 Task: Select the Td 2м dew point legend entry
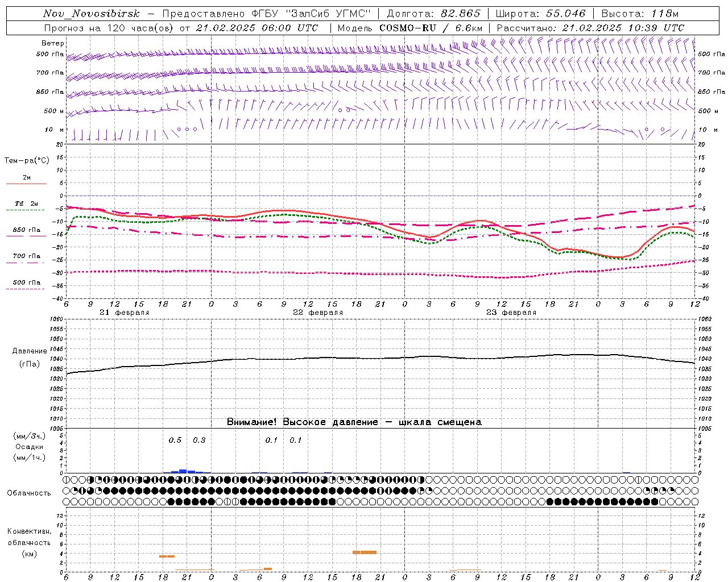coord(26,203)
